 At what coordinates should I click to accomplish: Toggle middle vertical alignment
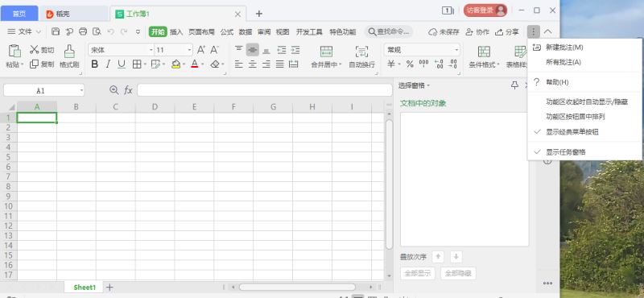tap(253, 50)
